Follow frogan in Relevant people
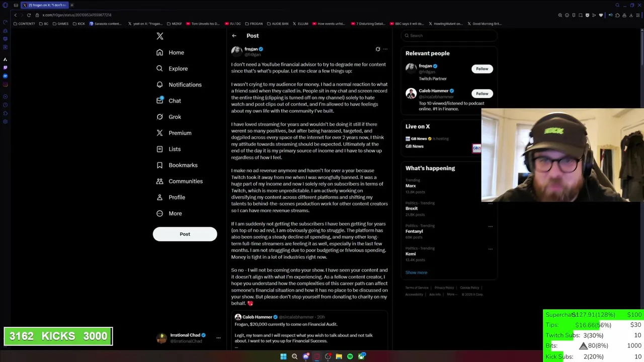644x362 pixels. pos(482,69)
